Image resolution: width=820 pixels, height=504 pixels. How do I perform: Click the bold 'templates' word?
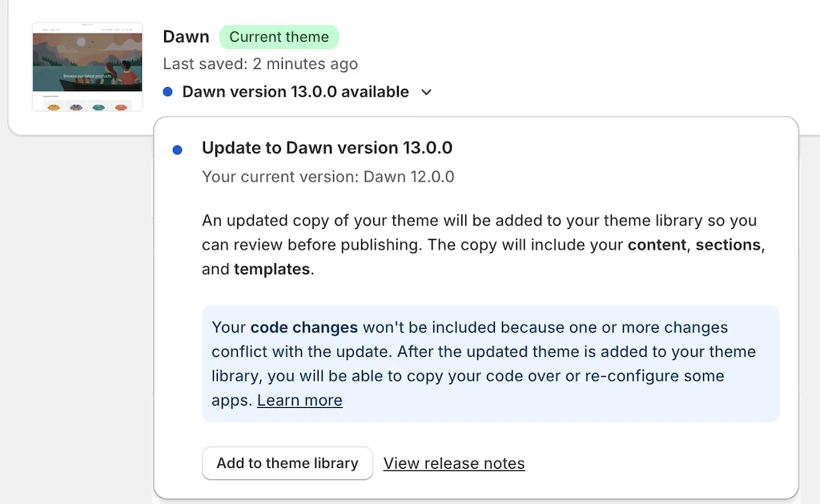click(x=272, y=269)
